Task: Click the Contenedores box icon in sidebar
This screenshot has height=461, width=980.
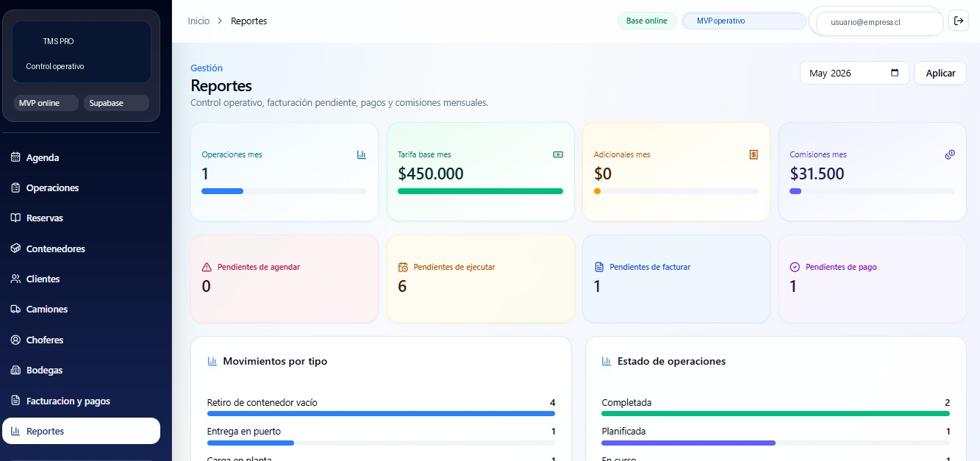Action: (15, 249)
